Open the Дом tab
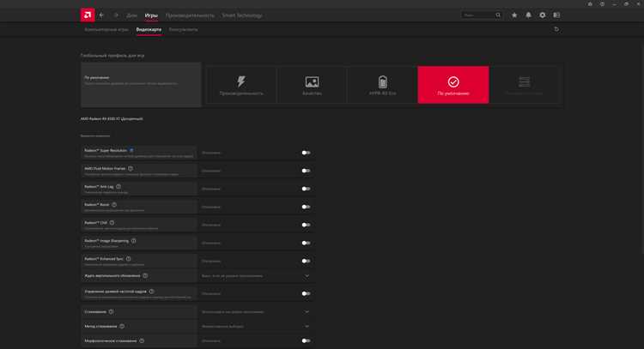 tap(131, 15)
